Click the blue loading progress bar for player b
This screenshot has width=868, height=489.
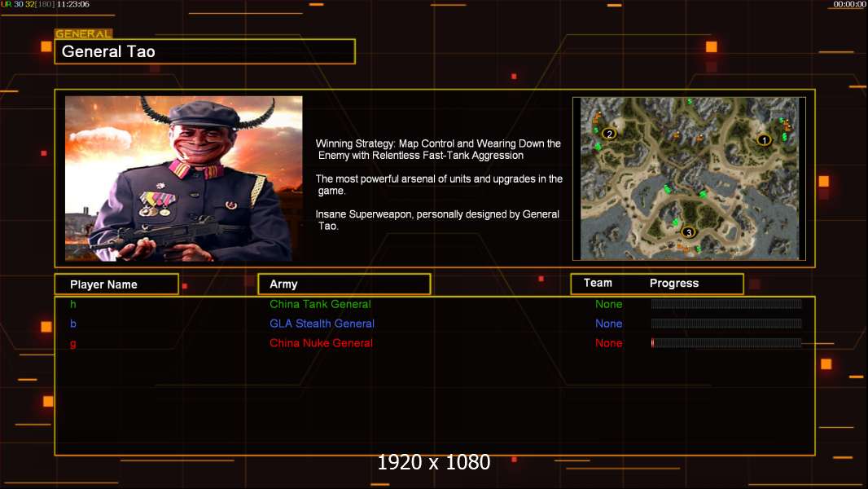726,324
